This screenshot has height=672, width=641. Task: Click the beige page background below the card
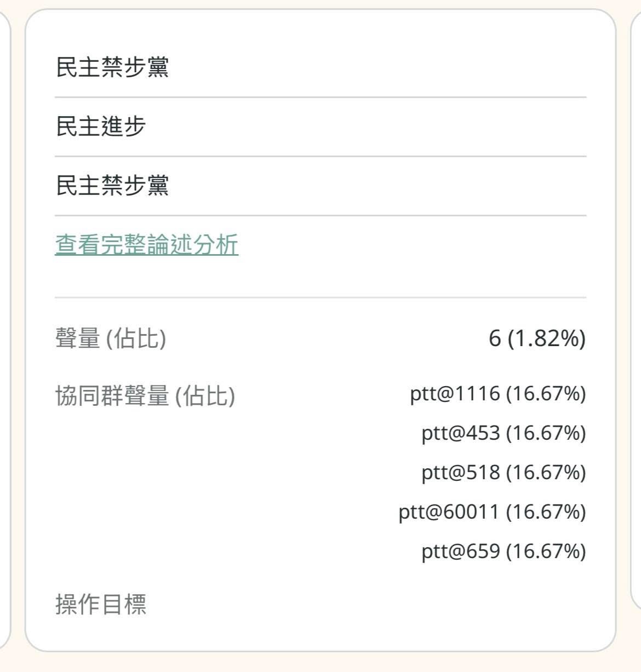coord(321,663)
